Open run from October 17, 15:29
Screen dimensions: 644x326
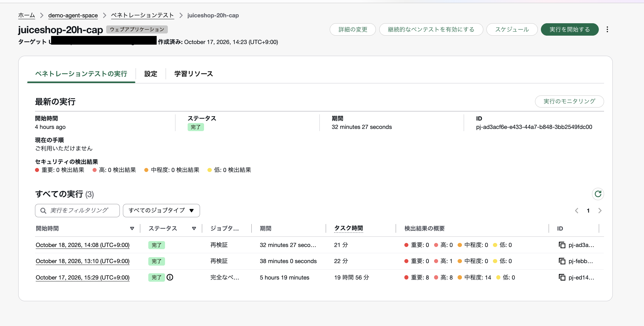point(83,278)
